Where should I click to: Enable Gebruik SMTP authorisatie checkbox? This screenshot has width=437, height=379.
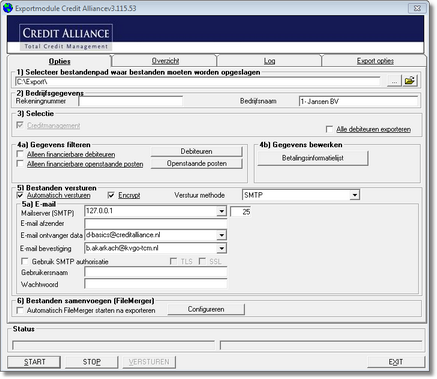(25, 261)
